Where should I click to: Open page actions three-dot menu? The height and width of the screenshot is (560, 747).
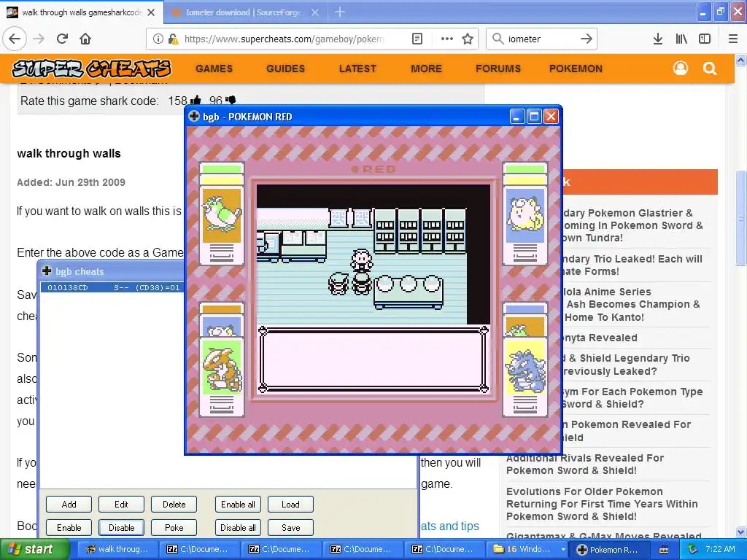click(x=447, y=39)
